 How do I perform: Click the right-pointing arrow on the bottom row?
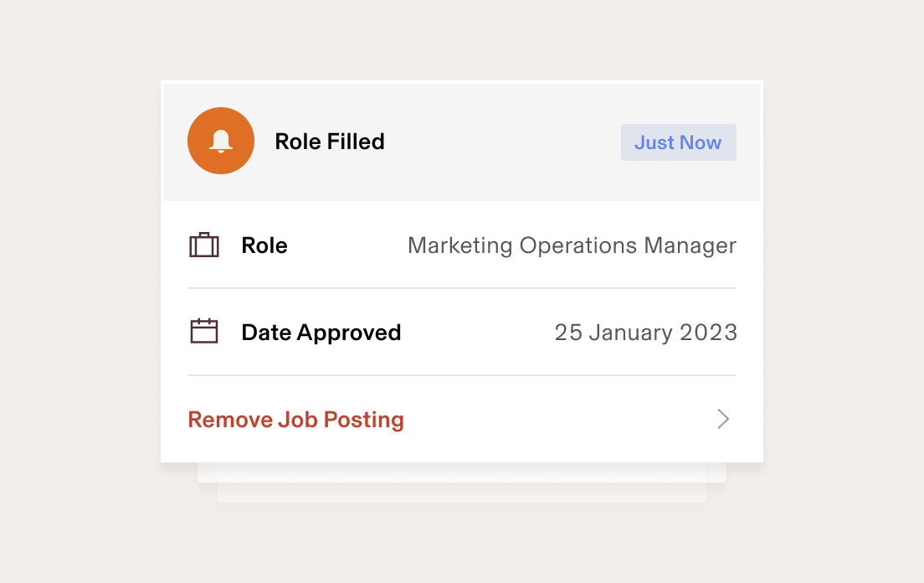click(x=722, y=419)
